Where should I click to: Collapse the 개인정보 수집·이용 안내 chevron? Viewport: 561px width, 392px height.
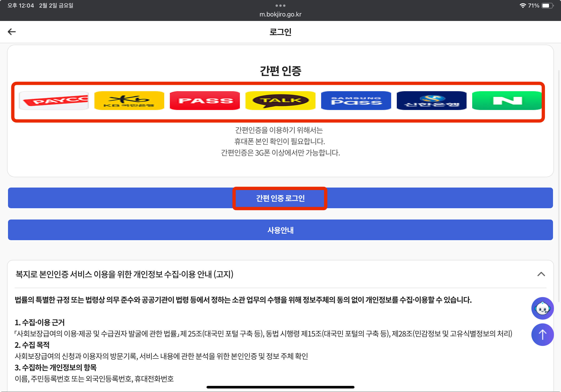(541, 274)
